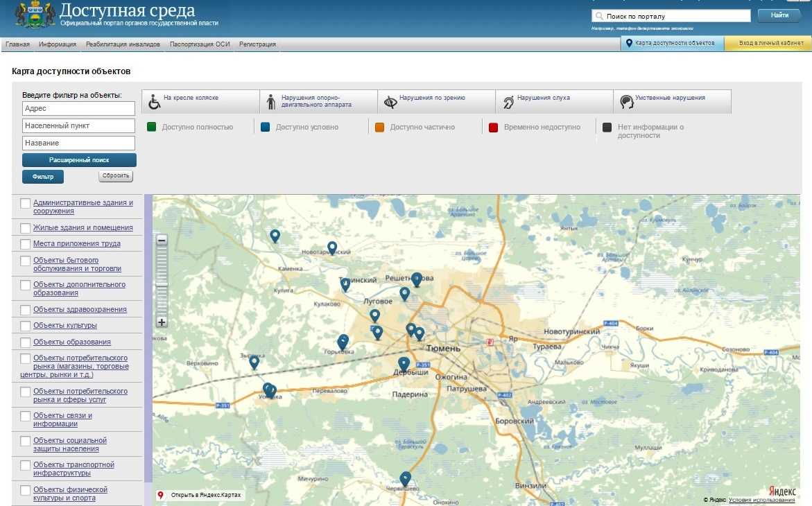Click the Адрес input field
The height and width of the screenshot is (506, 812).
tap(79, 109)
